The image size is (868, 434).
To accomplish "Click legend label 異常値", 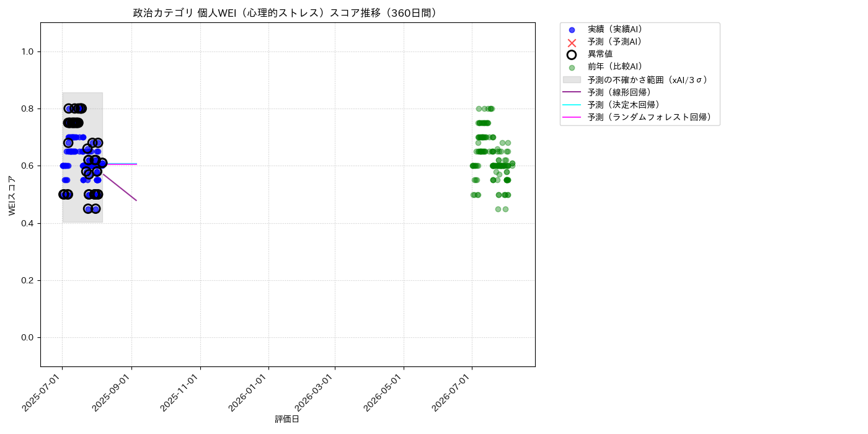I will [x=600, y=54].
